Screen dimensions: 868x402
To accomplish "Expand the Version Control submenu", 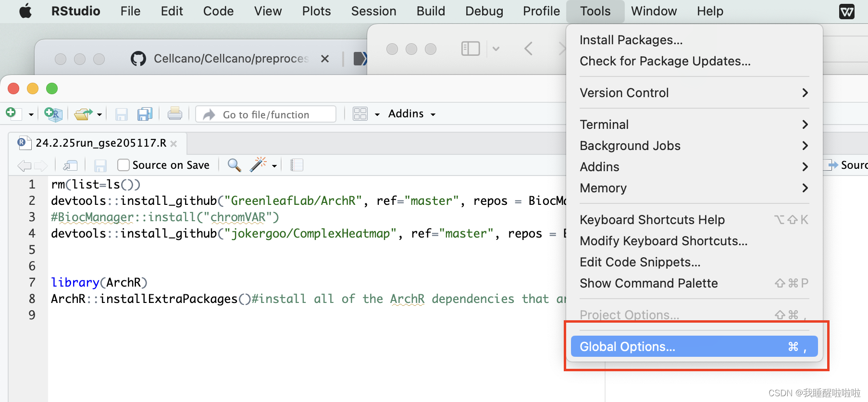I will (694, 93).
